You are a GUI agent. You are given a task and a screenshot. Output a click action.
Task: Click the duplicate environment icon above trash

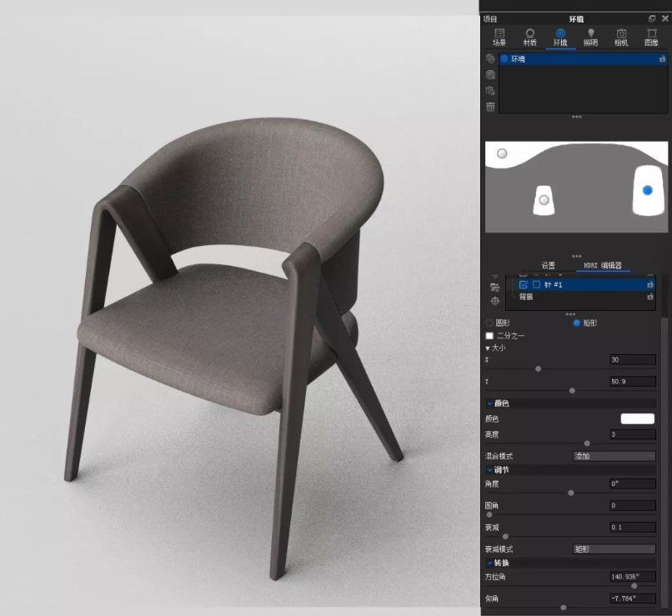point(491,91)
